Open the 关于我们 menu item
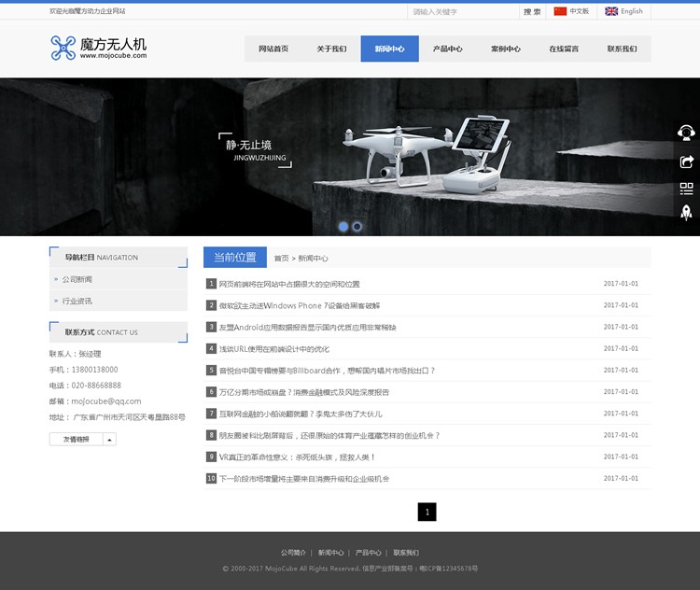This screenshot has width=700, height=590. [x=331, y=49]
